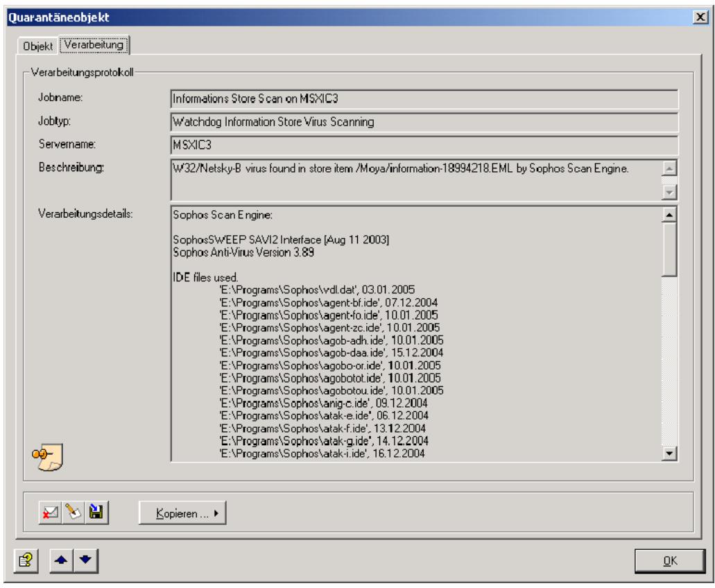
Task: Switch to the Objekt tab
Action: [x=37, y=46]
